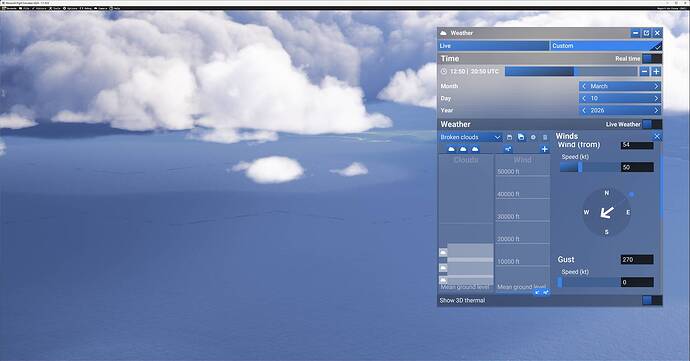Click the wind layer icon above Wind column
This screenshot has height=361, width=690.
(x=508, y=149)
